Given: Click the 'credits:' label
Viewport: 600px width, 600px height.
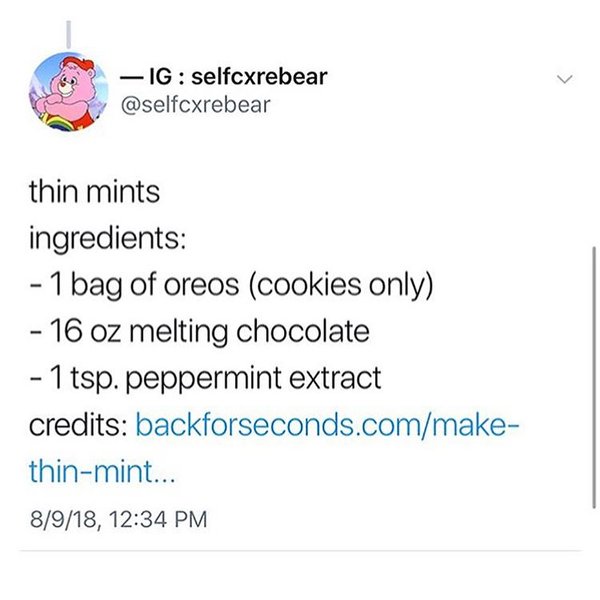Looking at the screenshot, I should click(x=76, y=427).
